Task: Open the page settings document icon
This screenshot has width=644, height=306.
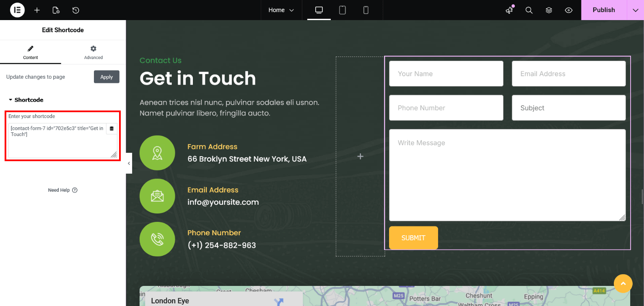Action: click(56, 10)
